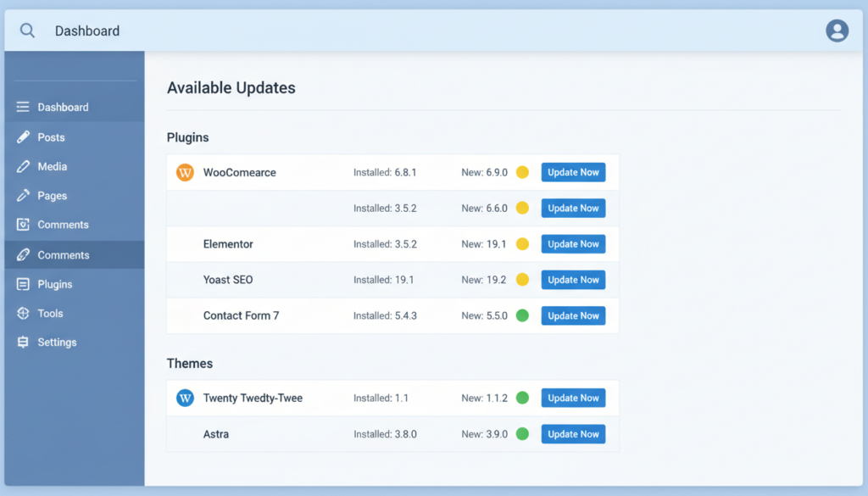Open Plugins in the sidebar
The height and width of the screenshot is (496, 868).
pyautogui.click(x=75, y=284)
